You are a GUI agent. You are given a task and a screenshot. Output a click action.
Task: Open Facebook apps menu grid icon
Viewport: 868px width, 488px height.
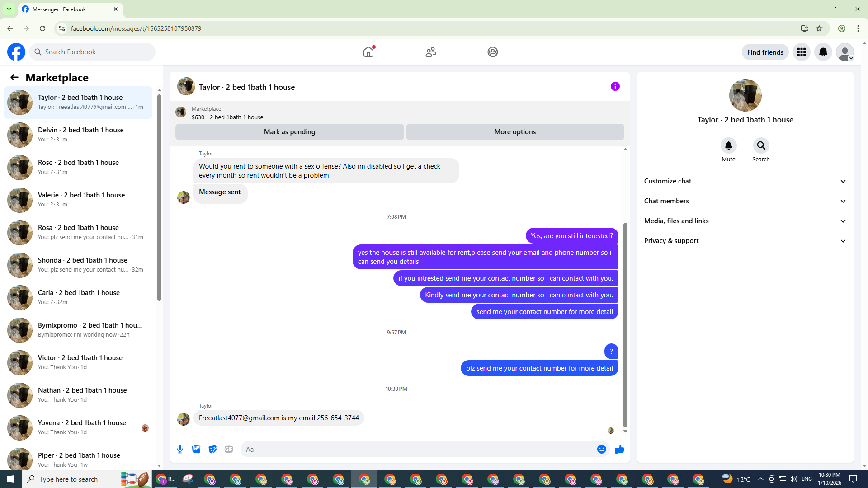(802, 52)
